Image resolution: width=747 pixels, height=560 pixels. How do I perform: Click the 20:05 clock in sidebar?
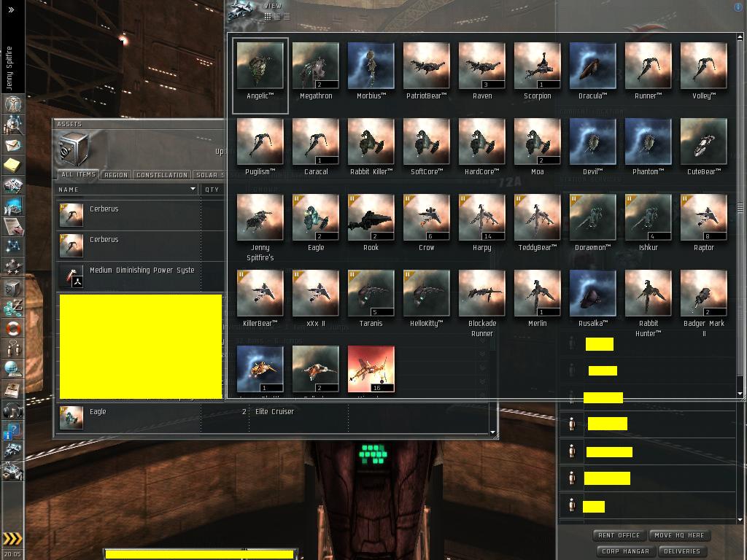tap(13, 554)
